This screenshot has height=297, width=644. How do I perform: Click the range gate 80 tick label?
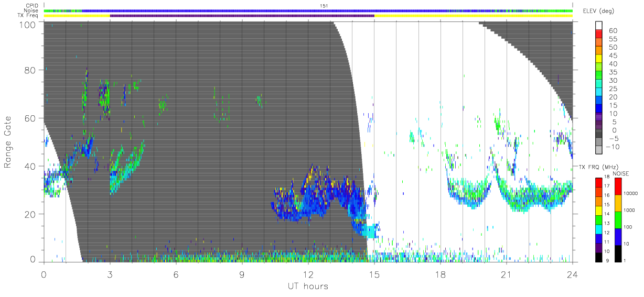tap(30, 70)
